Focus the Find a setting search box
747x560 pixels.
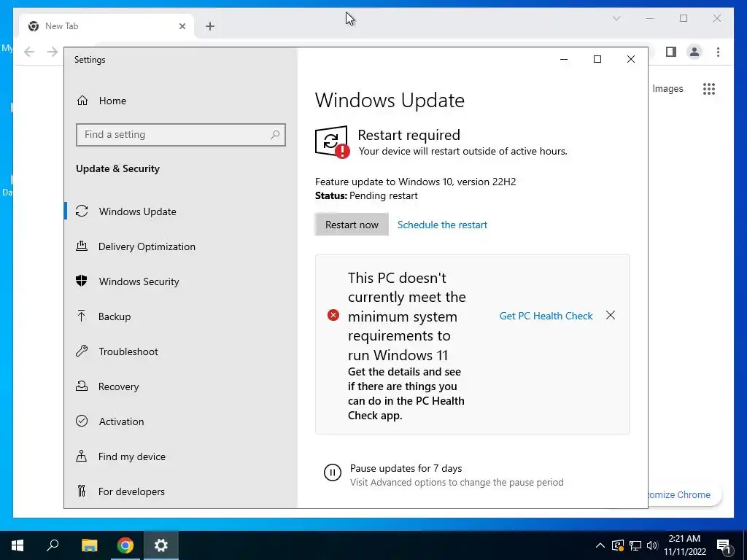pos(181,135)
